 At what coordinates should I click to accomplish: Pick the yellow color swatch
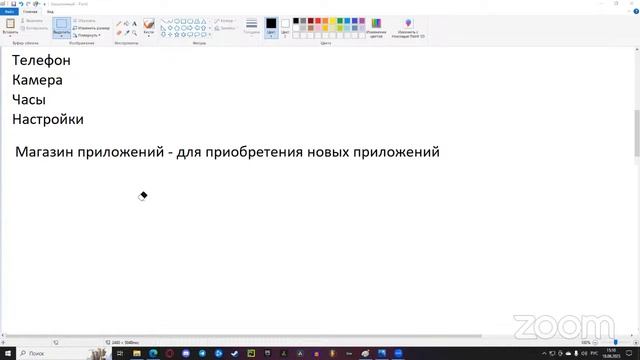click(333, 20)
